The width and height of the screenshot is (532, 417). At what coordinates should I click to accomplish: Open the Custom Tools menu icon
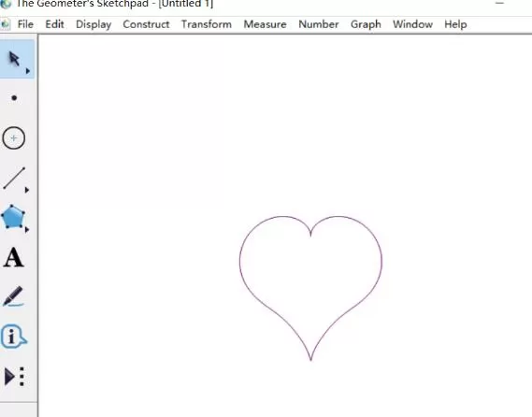coord(14,376)
